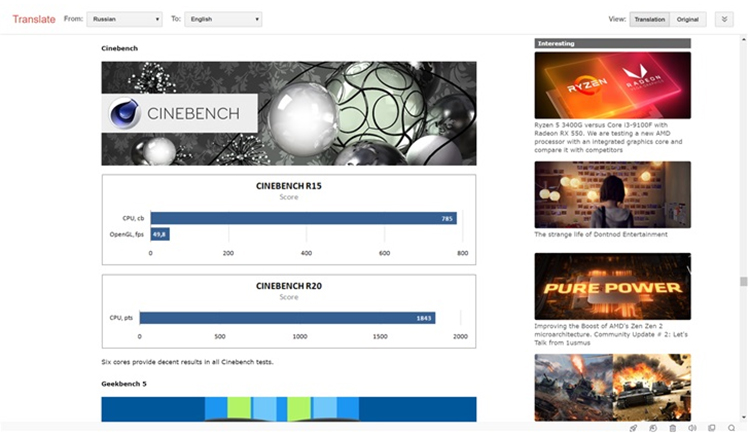This screenshot has width=750, height=434.
Task: Open the Ryzen Radeon article thumbnail
Action: tap(613, 85)
